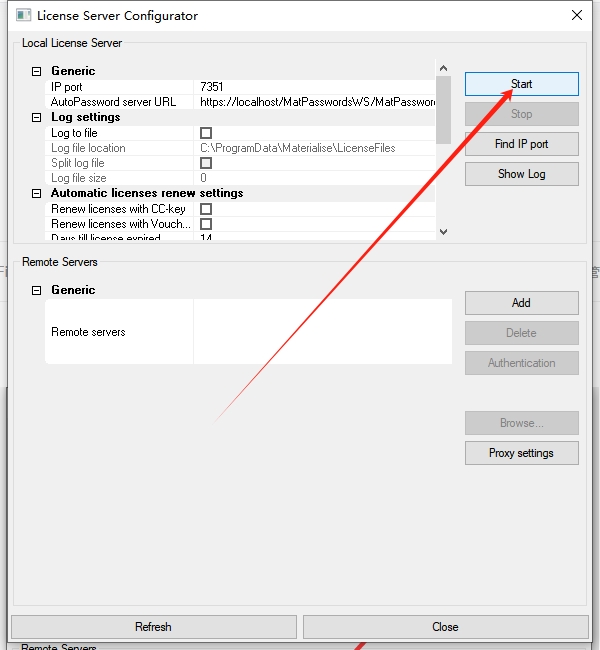Image resolution: width=600 pixels, height=650 pixels.
Task: Click the Log settings heading text
Action: coord(85,117)
